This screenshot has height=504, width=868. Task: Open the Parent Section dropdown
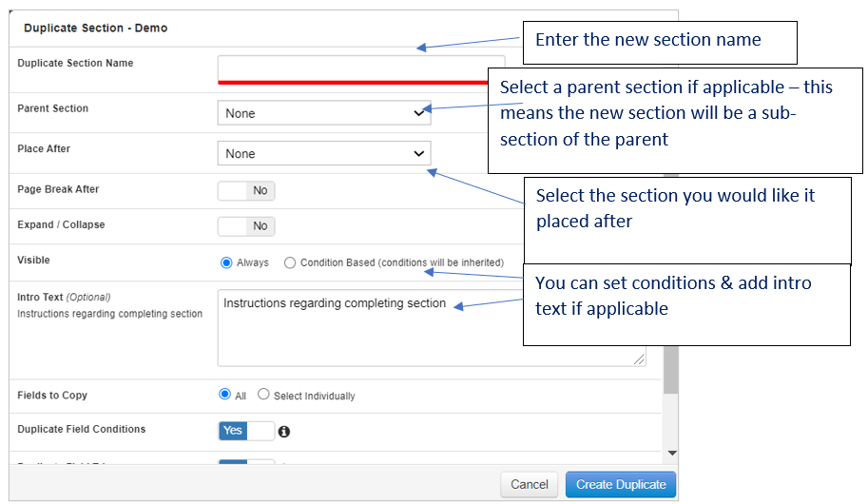pos(324,113)
